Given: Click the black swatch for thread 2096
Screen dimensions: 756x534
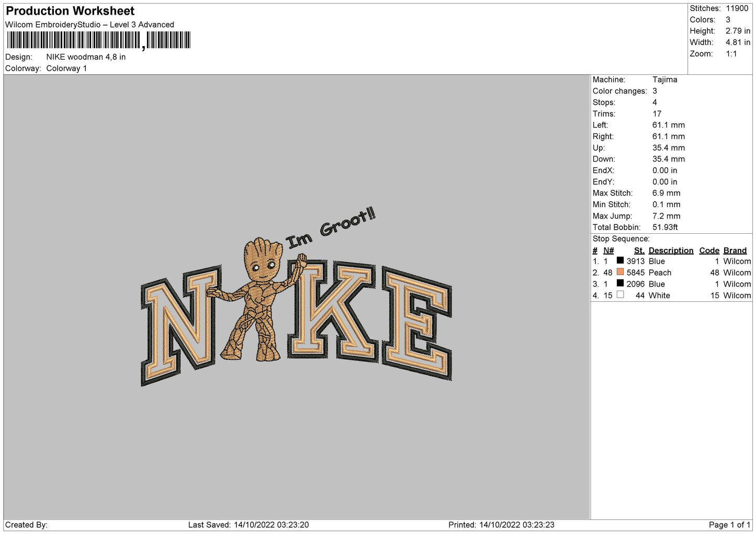Looking at the screenshot, I should click(620, 283).
